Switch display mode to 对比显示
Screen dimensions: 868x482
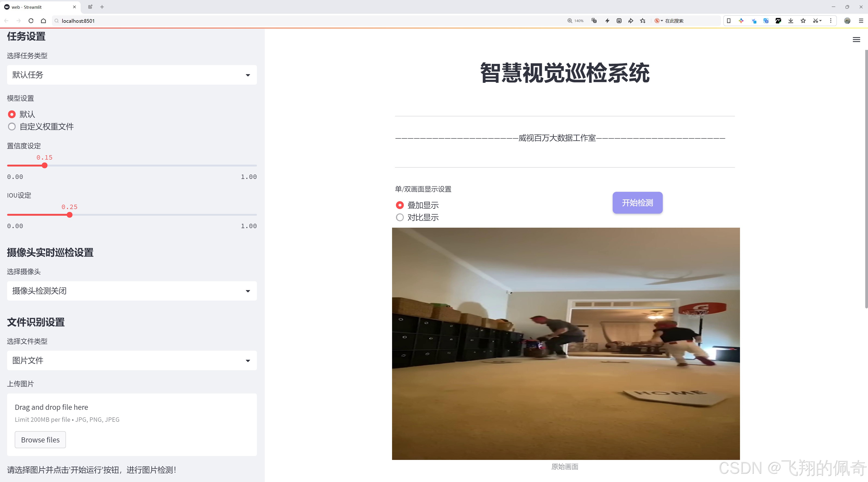400,217
